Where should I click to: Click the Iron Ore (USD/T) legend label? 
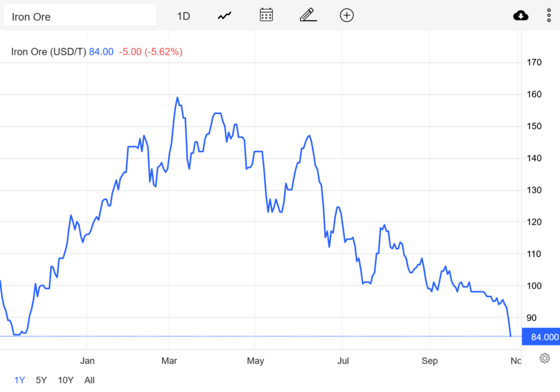click(49, 52)
